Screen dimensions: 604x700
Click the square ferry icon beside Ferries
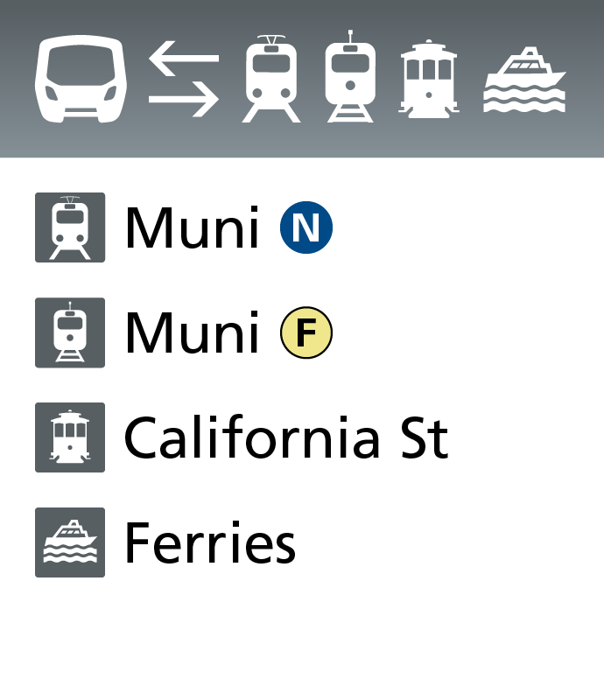click(70, 542)
